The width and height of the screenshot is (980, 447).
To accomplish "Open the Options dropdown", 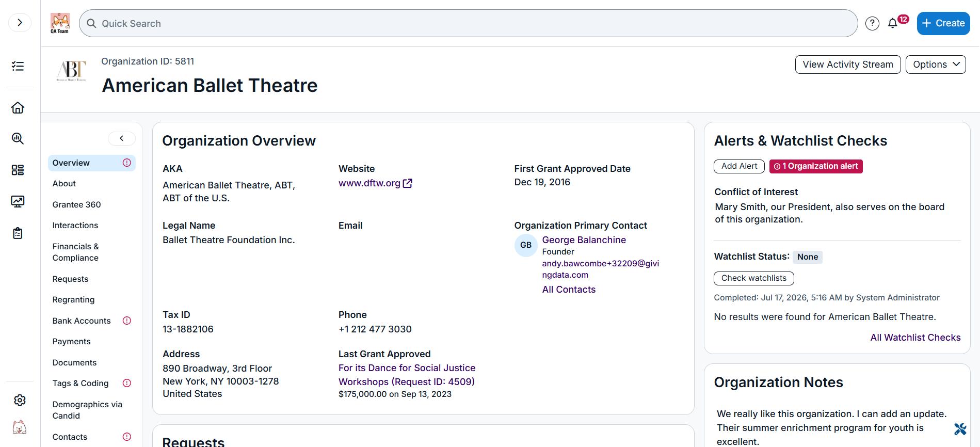I will pos(936,65).
